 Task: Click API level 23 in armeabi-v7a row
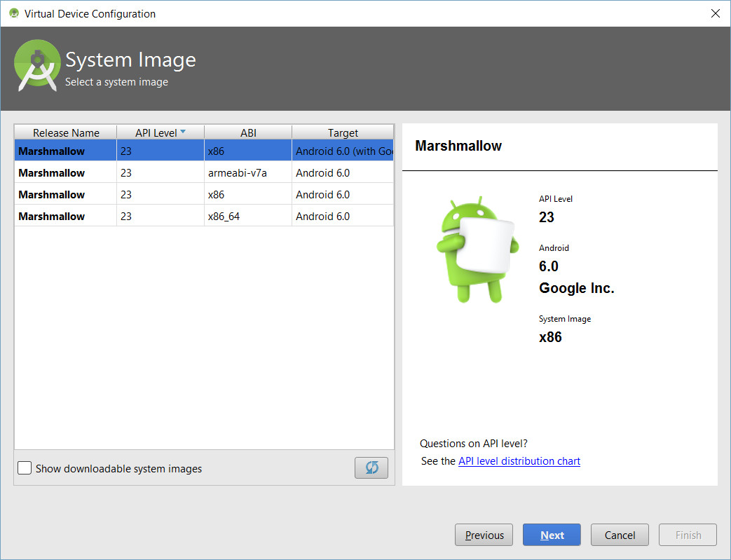click(160, 173)
